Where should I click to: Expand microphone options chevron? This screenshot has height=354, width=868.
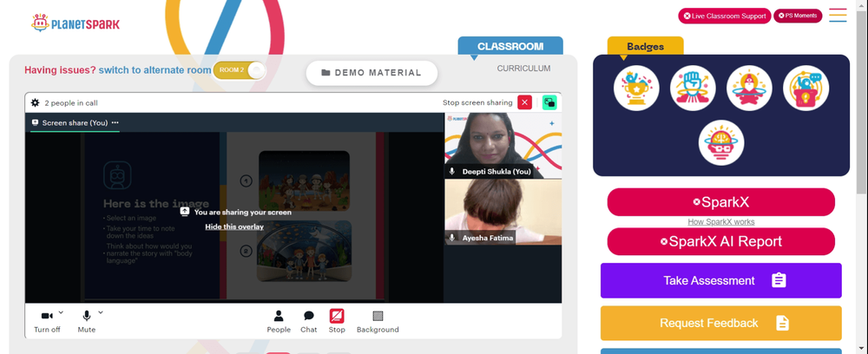[101, 312]
